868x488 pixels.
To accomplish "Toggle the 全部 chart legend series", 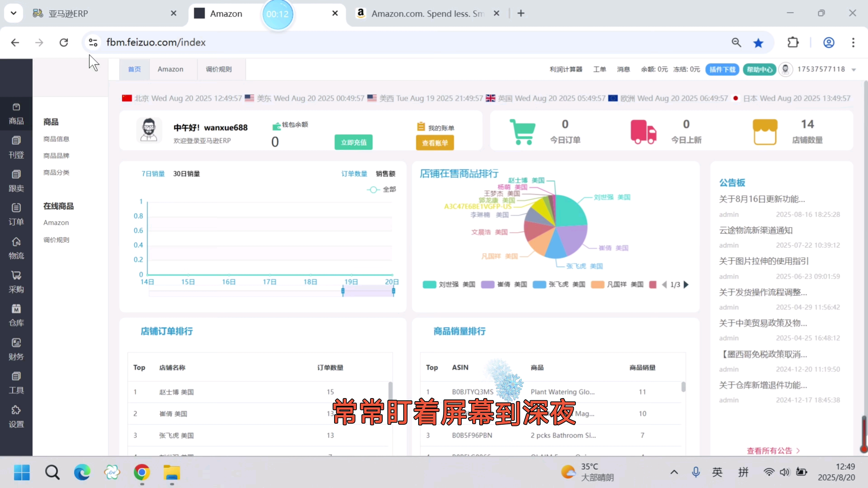I will [381, 190].
